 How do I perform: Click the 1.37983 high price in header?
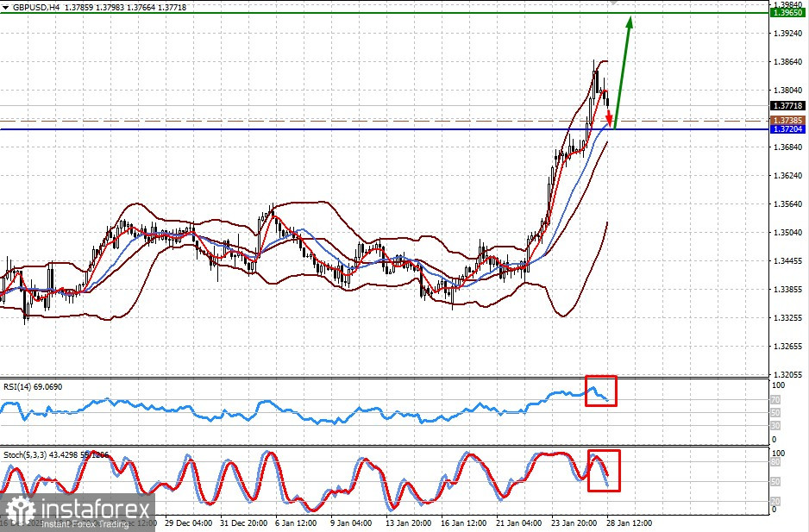[x=110, y=8]
